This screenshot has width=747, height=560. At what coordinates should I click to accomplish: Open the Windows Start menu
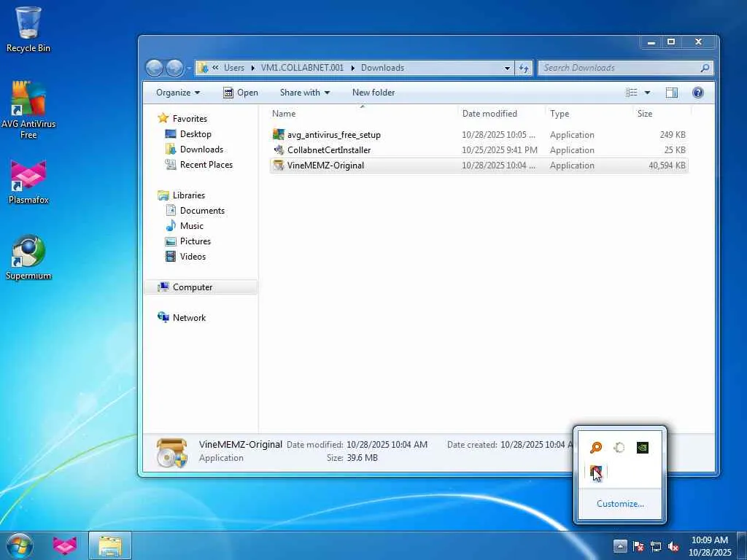click(x=20, y=545)
